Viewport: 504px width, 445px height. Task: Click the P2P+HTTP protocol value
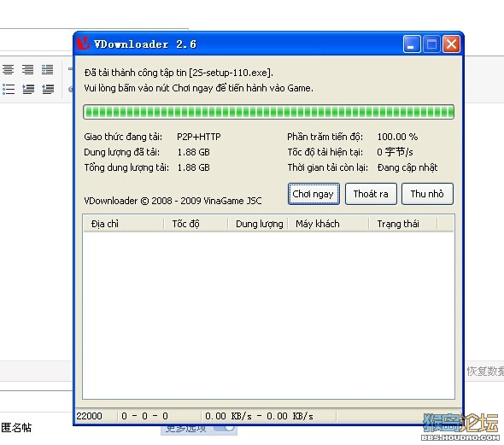(x=199, y=137)
